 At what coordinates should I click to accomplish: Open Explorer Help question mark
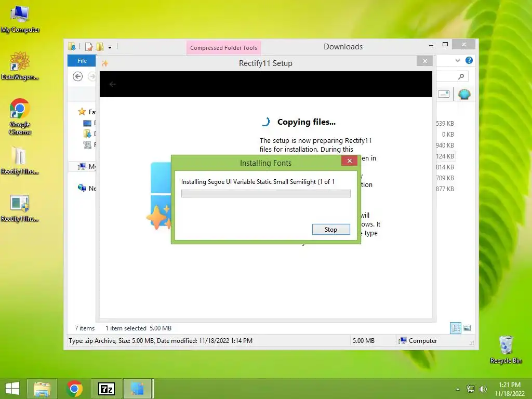pos(469,60)
